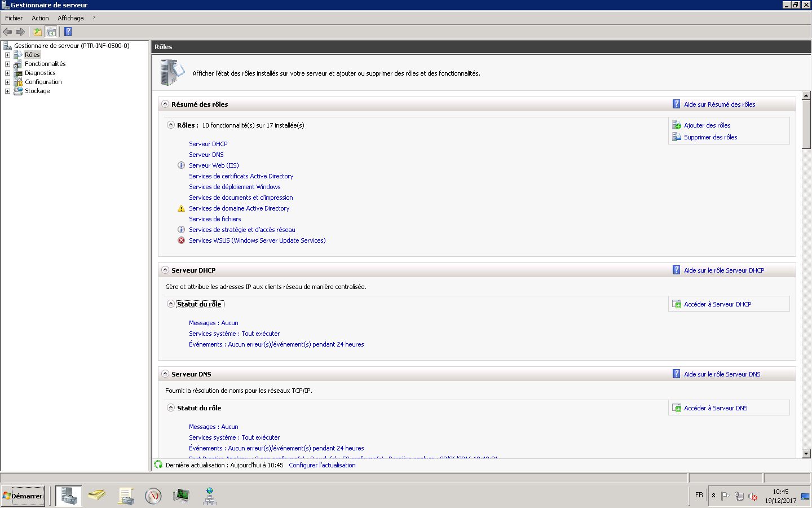Select Fonctionnalités in the tree
This screenshot has width=812, height=508.
point(45,64)
